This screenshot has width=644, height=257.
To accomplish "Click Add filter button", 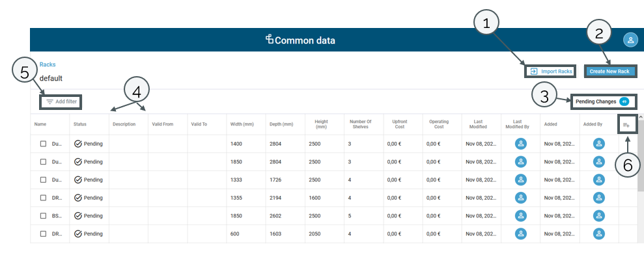I will (61, 101).
